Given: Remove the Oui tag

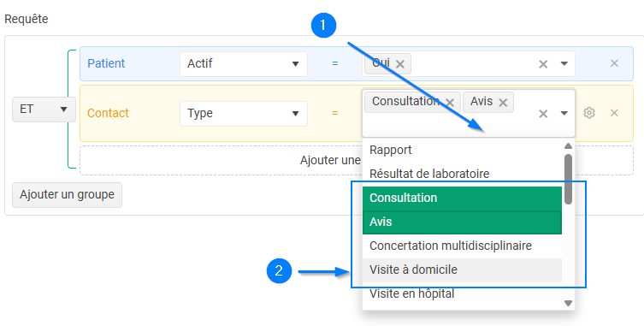Looking at the screenshot, I should [x=400, y=64].
